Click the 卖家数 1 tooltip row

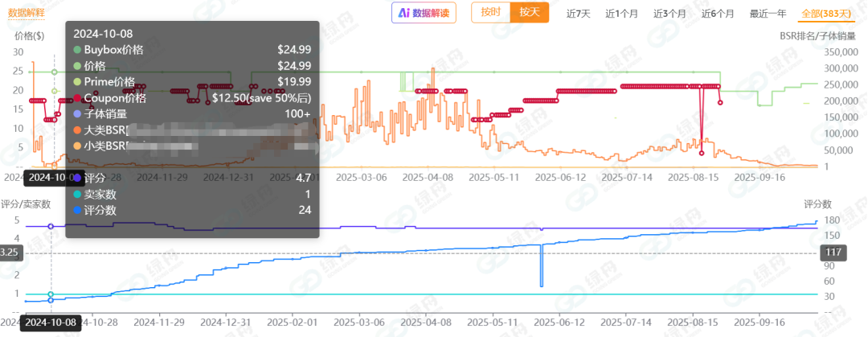click(192, 195)
